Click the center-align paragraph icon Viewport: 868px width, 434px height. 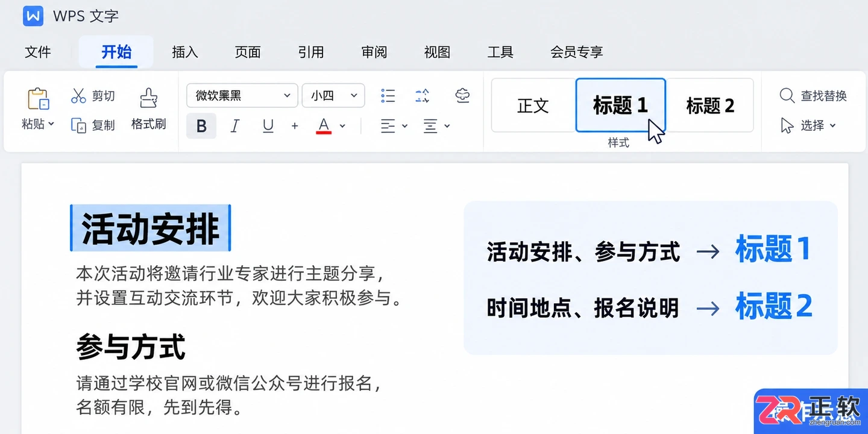coord(430,126)
